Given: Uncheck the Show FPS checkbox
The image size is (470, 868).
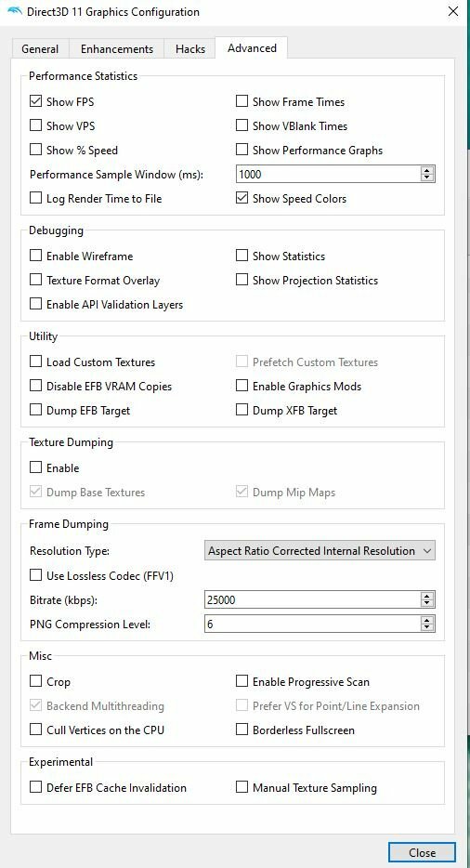Looking at the screenshot, I should (36, 101).
